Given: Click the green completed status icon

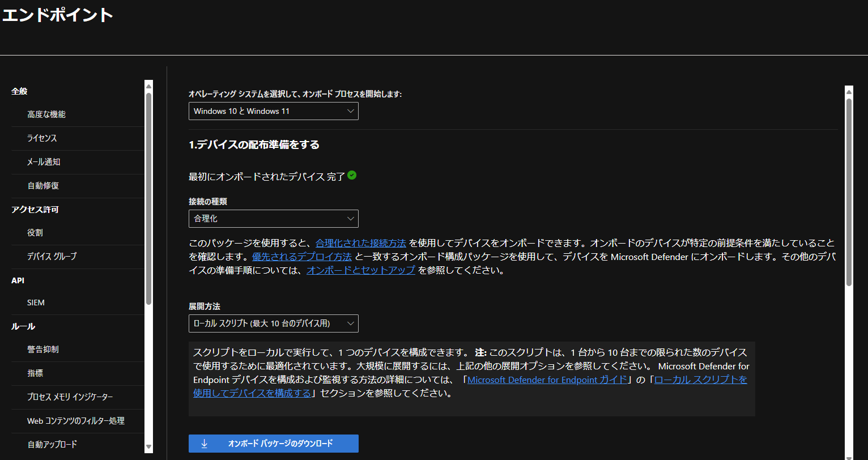Looking at the screenshot, I should (352, 176).
